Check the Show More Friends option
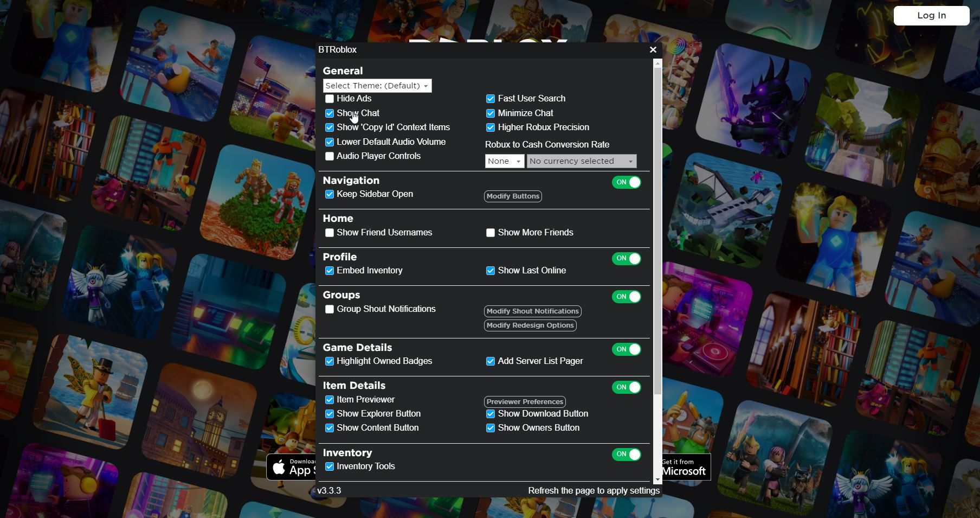Image resolution: width=980 pixels, height=518 pixels. (491, 232)
